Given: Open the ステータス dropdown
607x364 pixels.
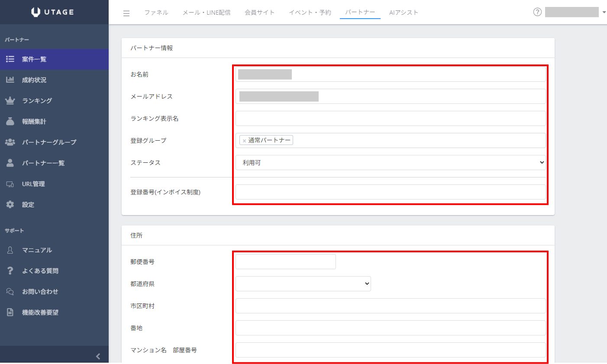Looking at the screenshot, I should pyautogui.click(x=391, y=163).
